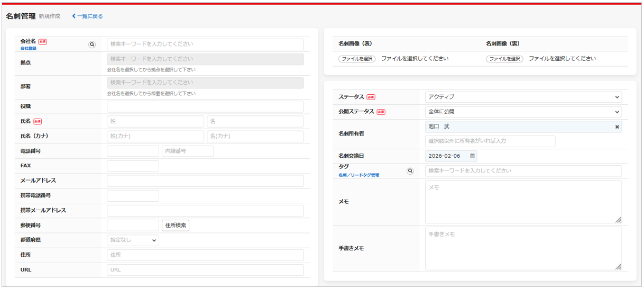
Task: Remove owner 池口 武 with the x icon
Action: click(617, 127)
